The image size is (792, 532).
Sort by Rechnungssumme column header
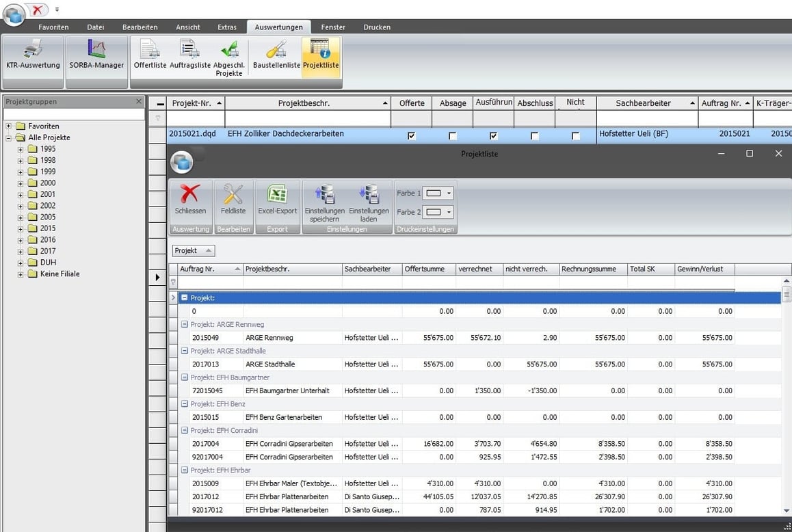pos(593,269)
